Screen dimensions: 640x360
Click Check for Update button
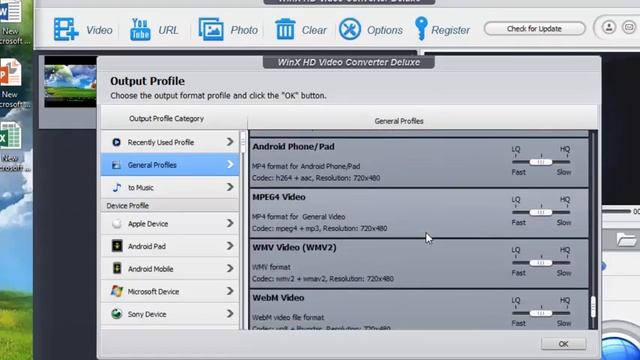[534, 29]
